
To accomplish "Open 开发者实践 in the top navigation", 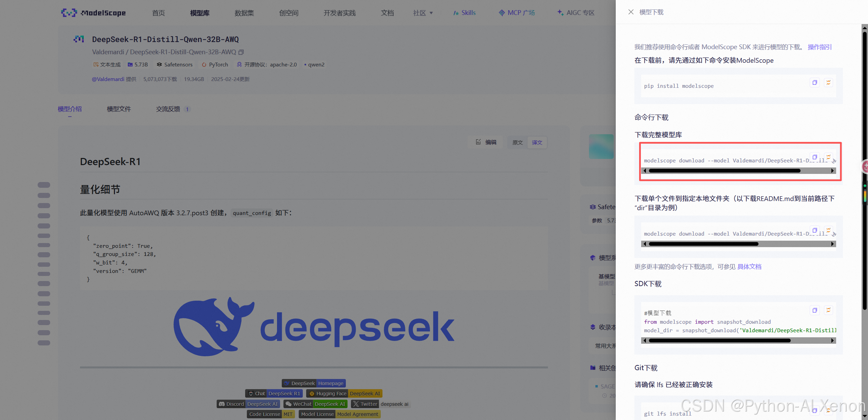I will (339, 13).
